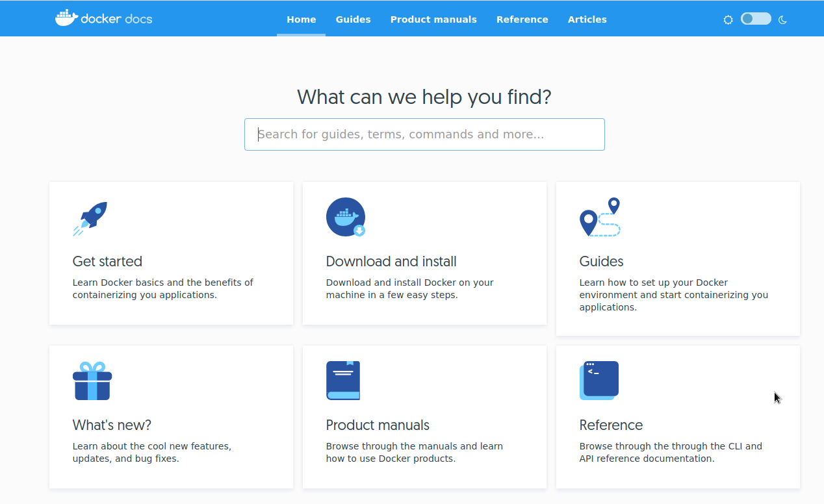This screenshot has width=824, height=504.
Task: Click the Docker whale logo
Action: 66,18
